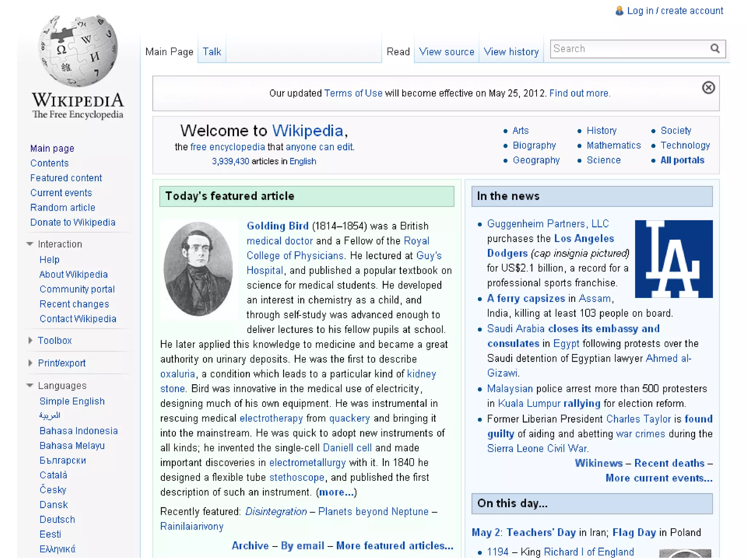
Task: Open the View history tab
Action: click(x=511, y=52)
